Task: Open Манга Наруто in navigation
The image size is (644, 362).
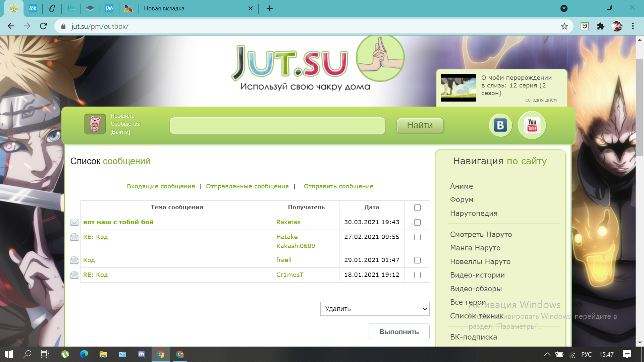Action: [475, 248]
